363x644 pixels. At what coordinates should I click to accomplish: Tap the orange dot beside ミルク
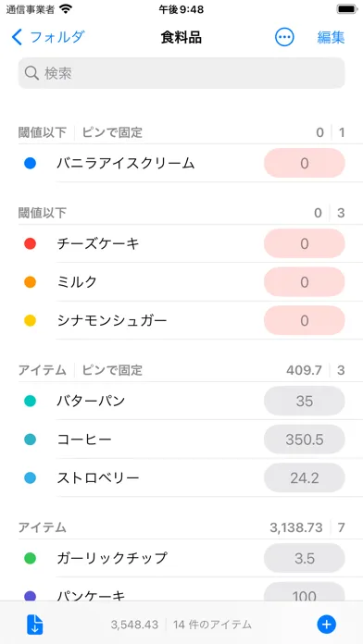coord(30,282)
